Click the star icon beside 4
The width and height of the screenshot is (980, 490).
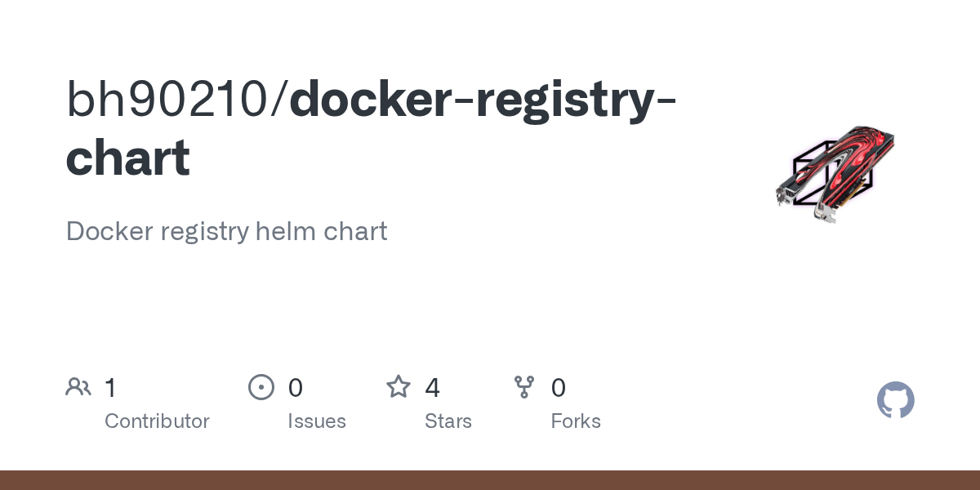click(399, 386)
